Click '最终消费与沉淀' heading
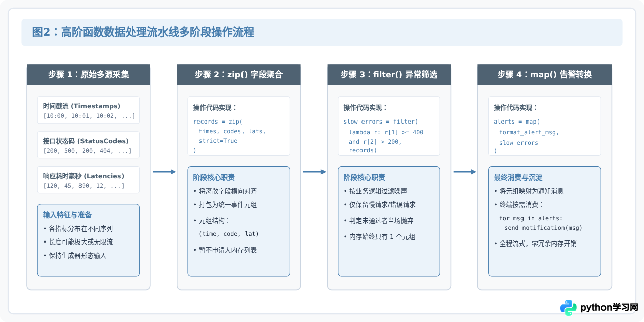Viewport: 644px width, 322px height. [518, 177]
